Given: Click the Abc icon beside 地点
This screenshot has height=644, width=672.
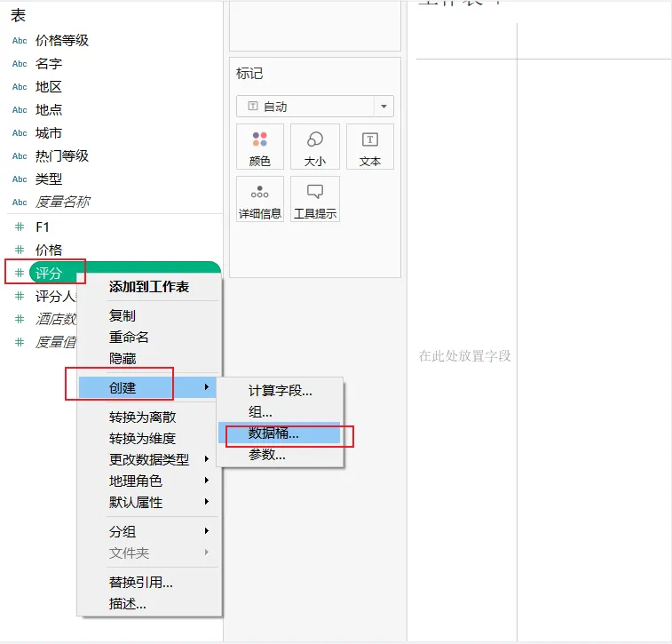Looking at the screenshot, I should pos(20,110).
